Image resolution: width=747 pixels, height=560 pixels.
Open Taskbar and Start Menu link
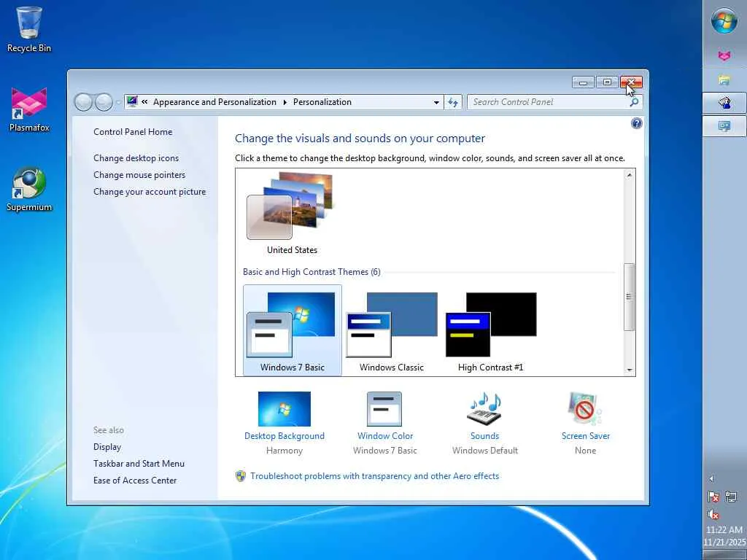pyautogui.click(x=139, y=463)
